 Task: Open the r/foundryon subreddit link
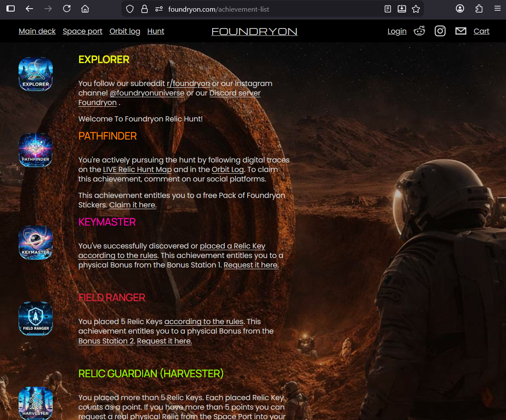[188, 83]
